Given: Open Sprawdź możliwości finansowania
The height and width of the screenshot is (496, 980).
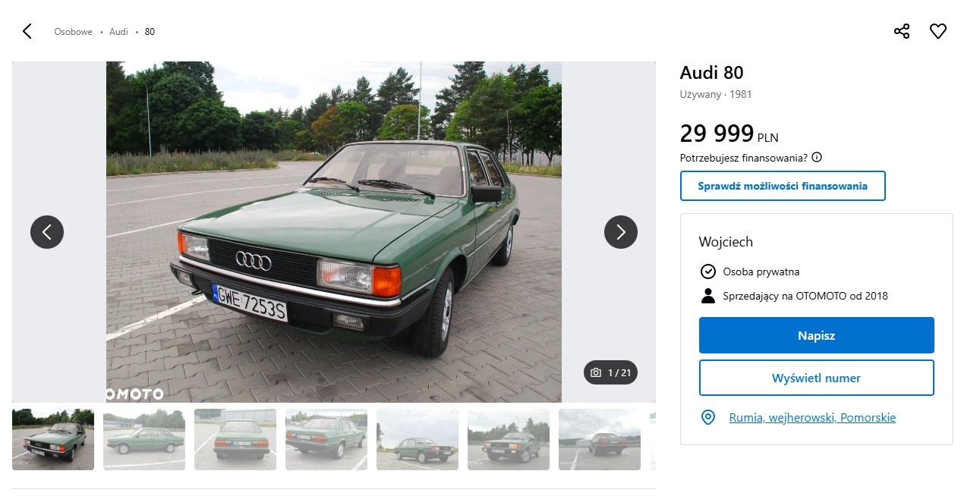Looking at the screenshot, I should [x=783, y=185].
